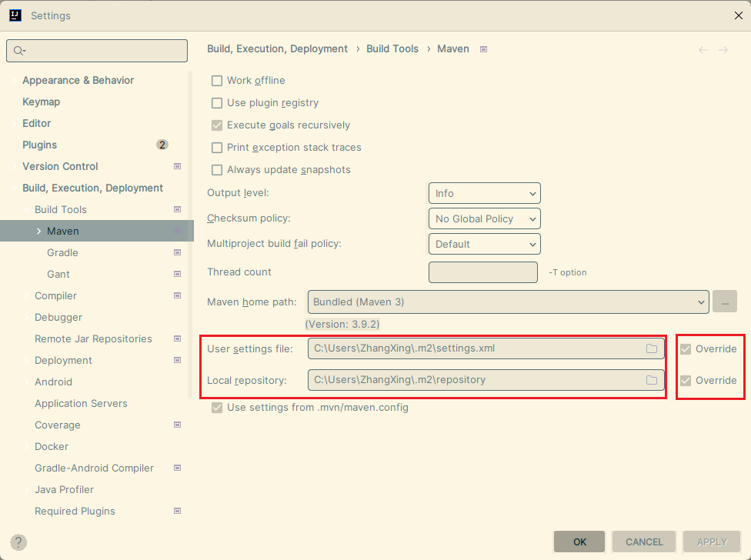The image size is (751, 560).
Task: Click the CANCEL button
Action: (644, 542)
